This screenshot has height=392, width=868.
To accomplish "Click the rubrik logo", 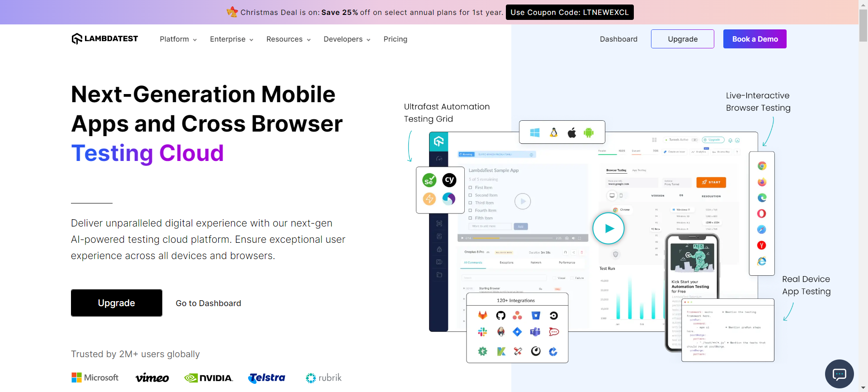I will coord(324,378).
